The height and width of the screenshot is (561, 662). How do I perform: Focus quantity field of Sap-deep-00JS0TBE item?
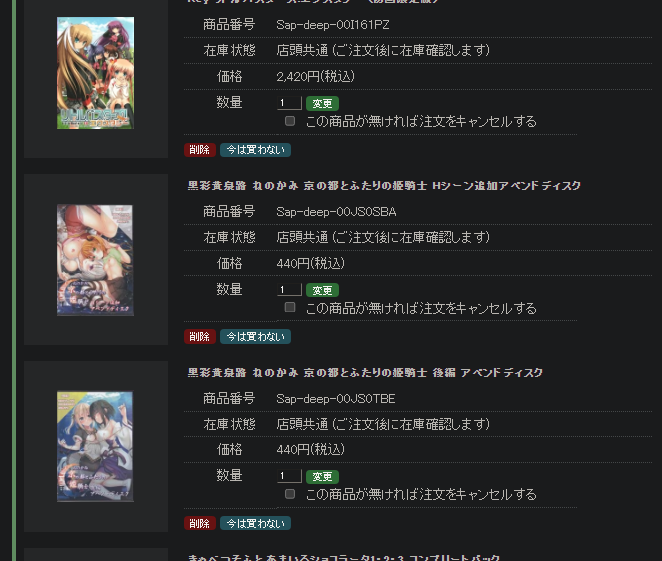tap(289, 476)
